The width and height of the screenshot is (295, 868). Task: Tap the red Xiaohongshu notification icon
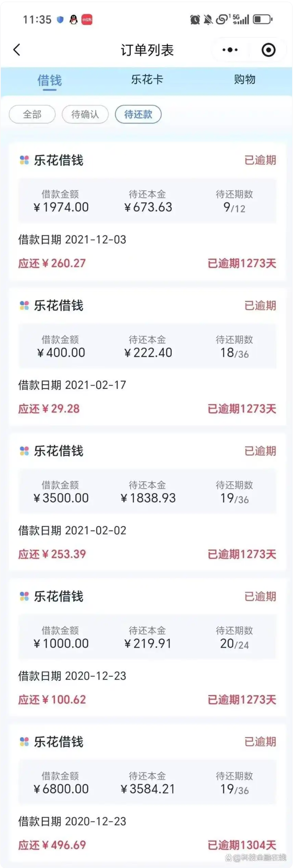click(x=87, y=20)
